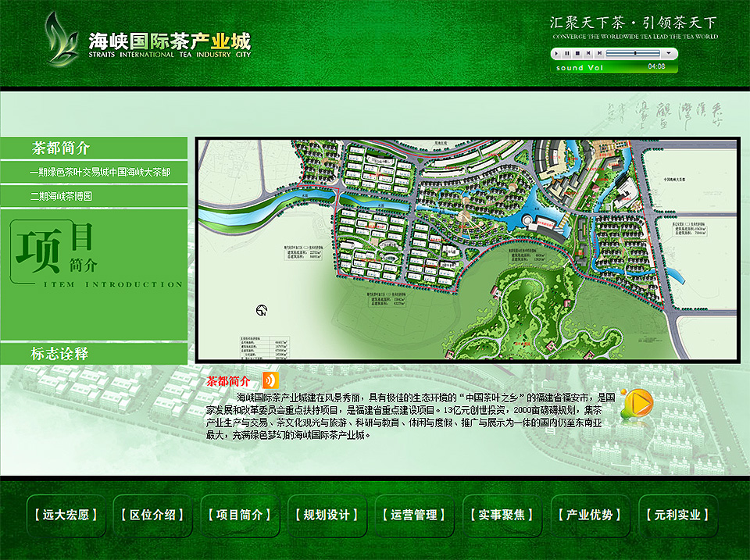The height and width of the screenshot is (560, 750).
Task: Pause the background music
Action: (567, 53)
